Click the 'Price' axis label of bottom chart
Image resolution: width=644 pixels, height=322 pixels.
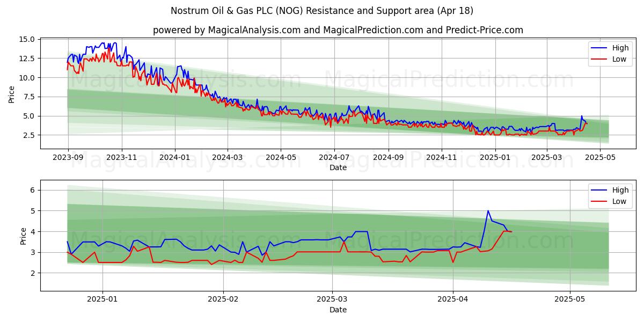(23, 236)
